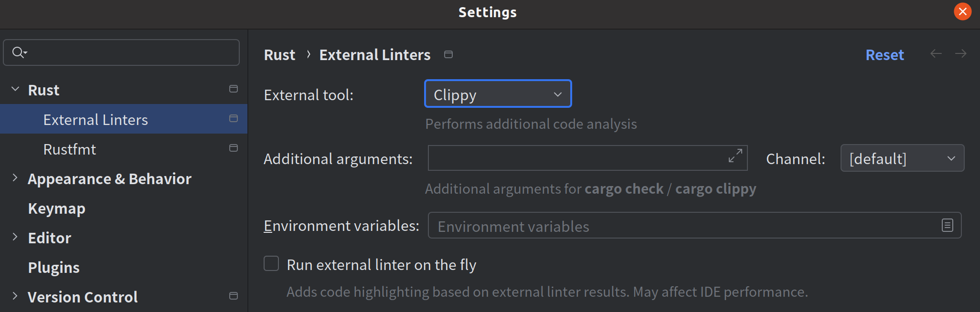
Task: Collapse the Rust settings group
Action: tap(15, 89)
